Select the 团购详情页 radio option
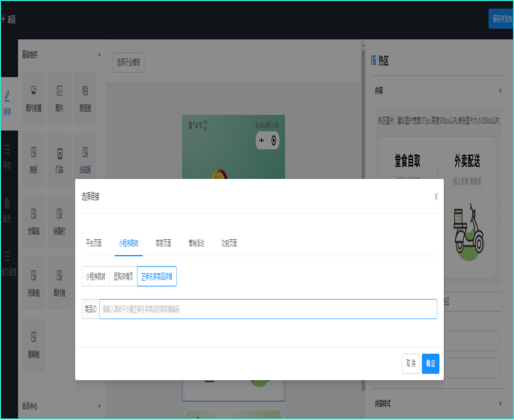The image size is (514, 420). pos(123,277)
